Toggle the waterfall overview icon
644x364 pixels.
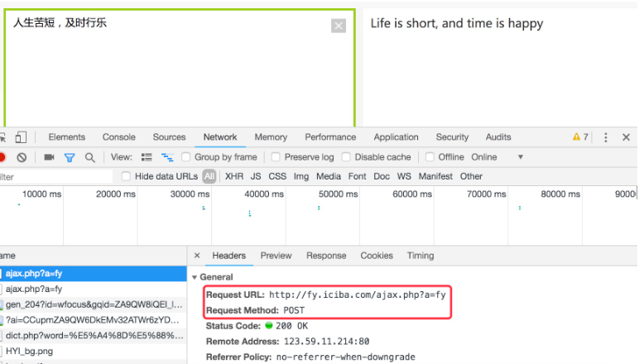tap(166, 157)
